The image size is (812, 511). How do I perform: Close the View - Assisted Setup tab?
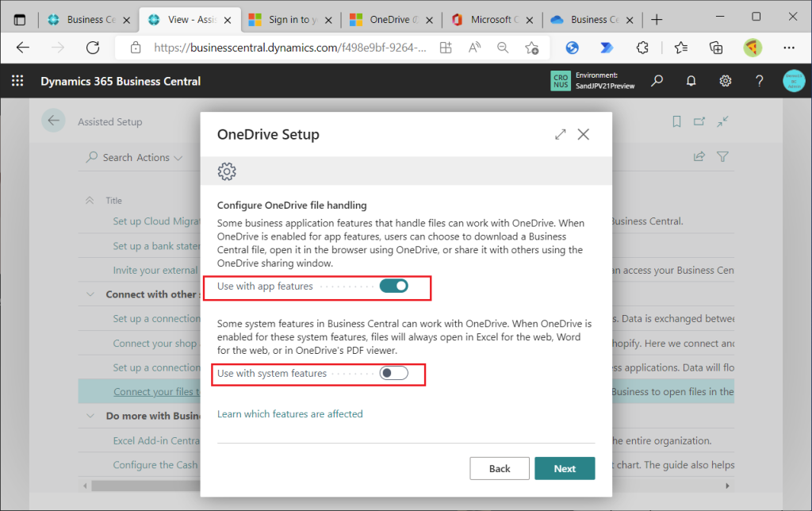228,20
